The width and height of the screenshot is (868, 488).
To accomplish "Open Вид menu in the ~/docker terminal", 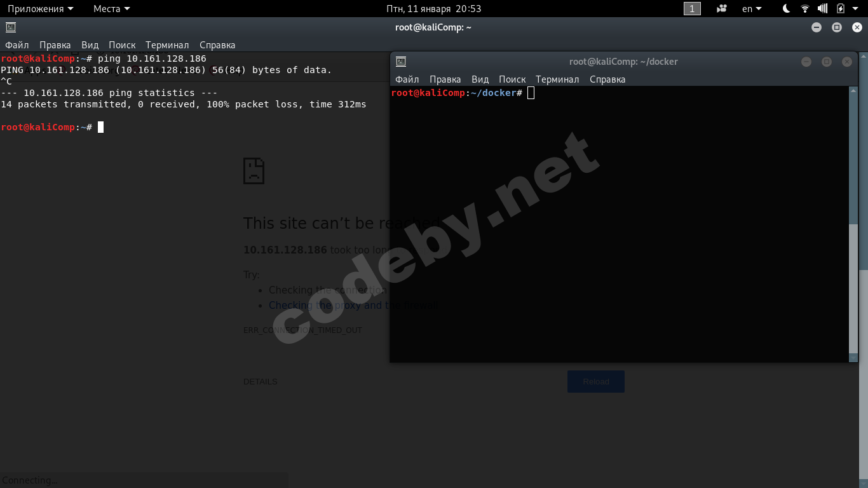I will coord(480,79).
